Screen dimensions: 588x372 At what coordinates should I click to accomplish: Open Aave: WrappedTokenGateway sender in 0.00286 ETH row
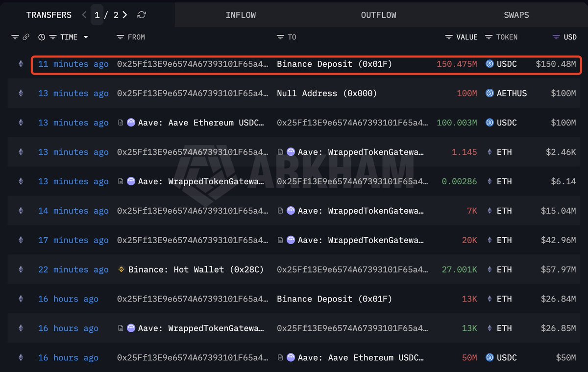[201, 181]
